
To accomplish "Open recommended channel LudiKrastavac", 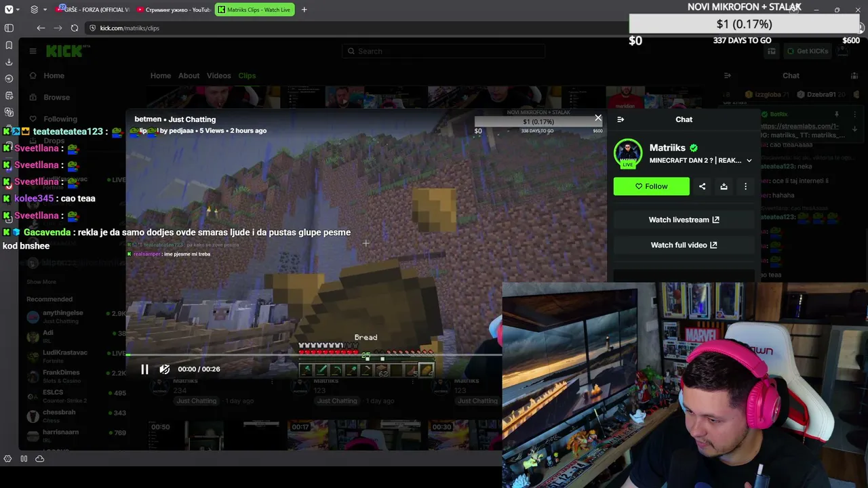I will click(77, 356).
